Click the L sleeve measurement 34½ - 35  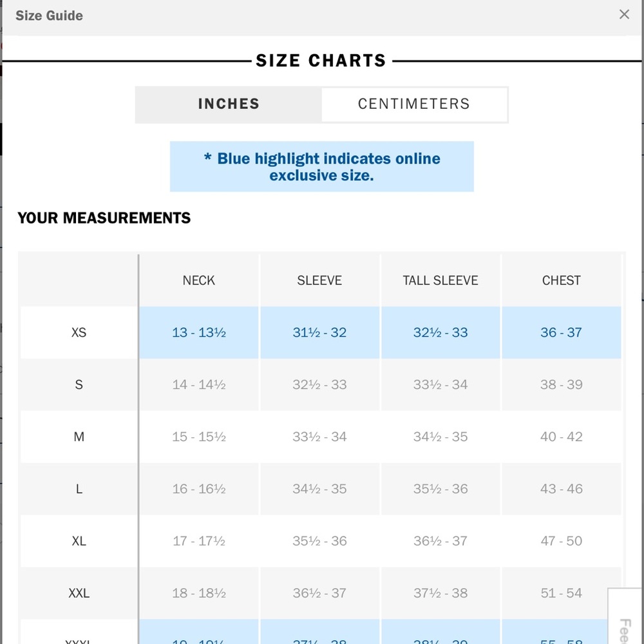[x=319, y=489]
